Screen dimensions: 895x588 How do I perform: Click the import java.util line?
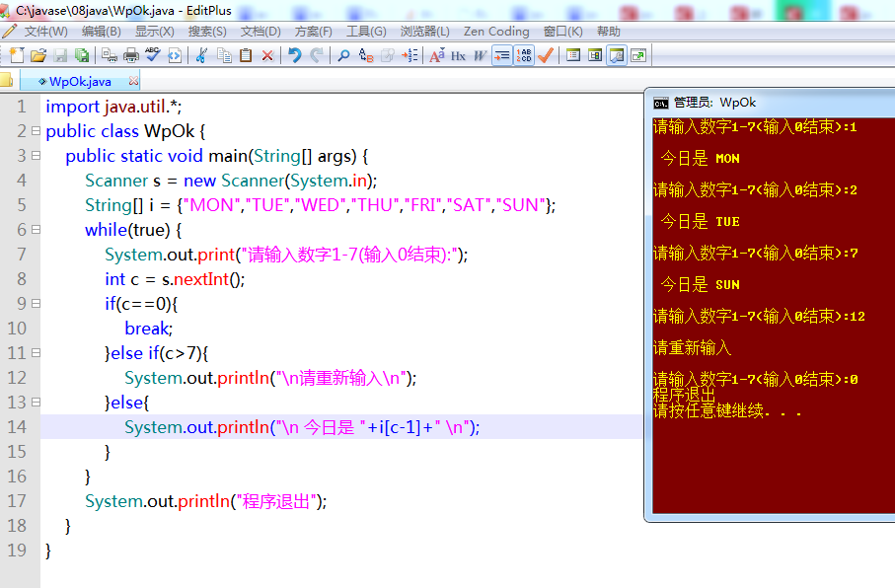click(x=113, y=107)
